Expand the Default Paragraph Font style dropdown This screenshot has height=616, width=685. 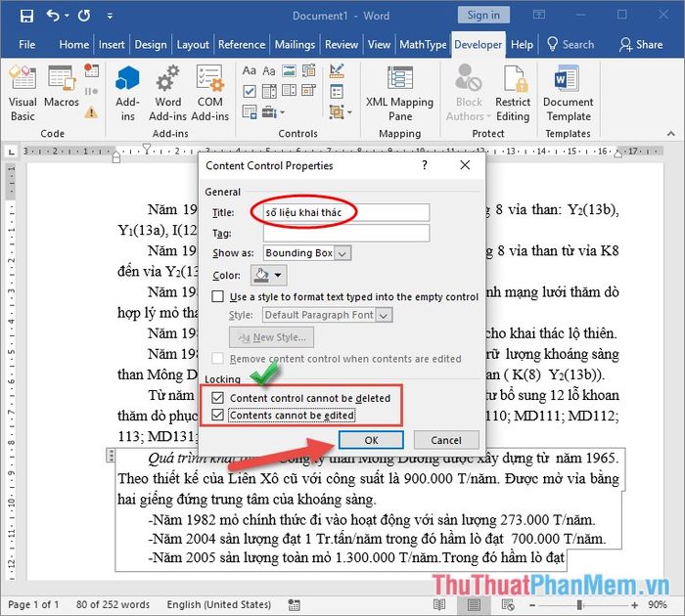(384, 315)
